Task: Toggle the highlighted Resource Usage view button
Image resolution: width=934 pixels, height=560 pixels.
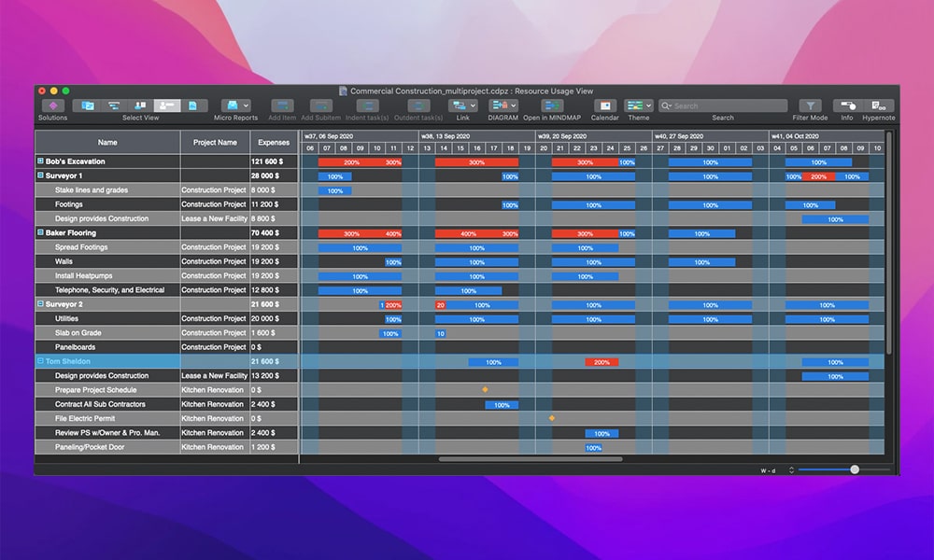Action: point(166,106)
